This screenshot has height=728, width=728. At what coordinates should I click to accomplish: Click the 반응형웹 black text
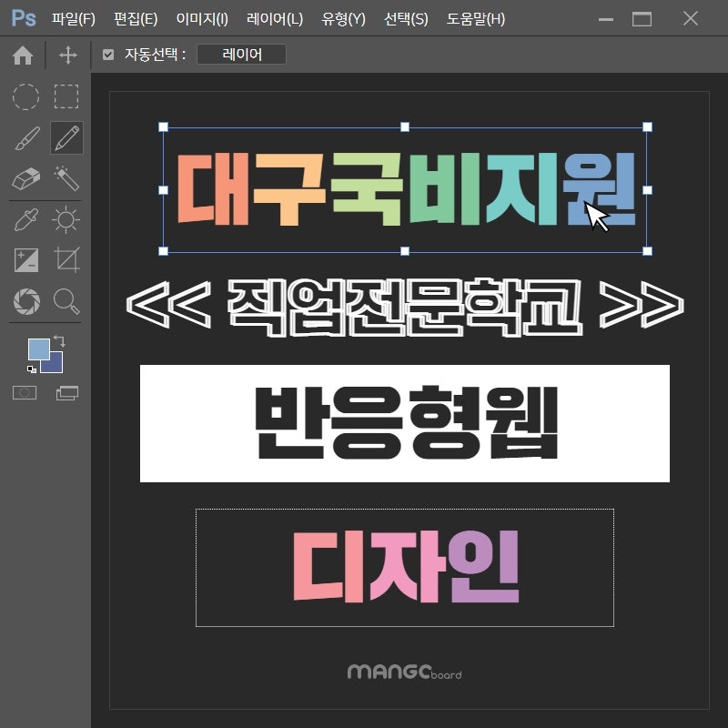(406, 423)
